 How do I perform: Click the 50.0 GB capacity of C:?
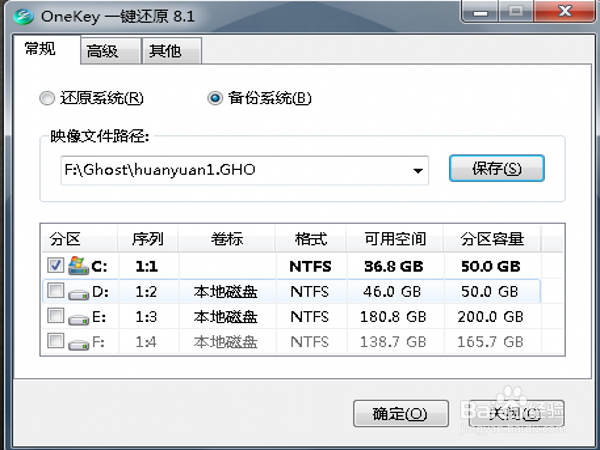(491, 266)
